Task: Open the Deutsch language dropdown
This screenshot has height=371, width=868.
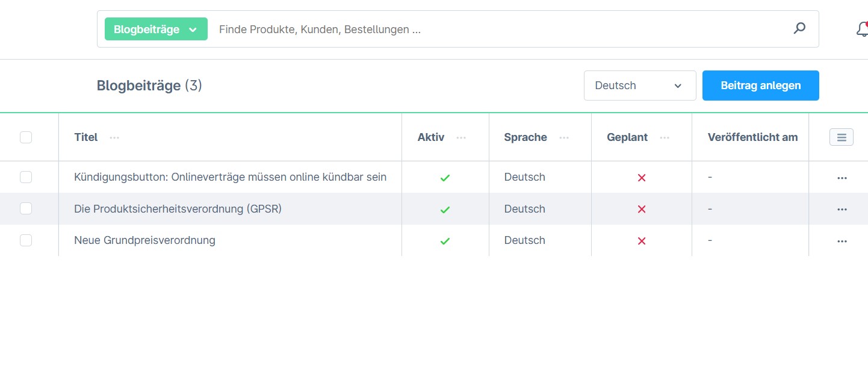Action: pyautogui.click(x=639, y=86)
